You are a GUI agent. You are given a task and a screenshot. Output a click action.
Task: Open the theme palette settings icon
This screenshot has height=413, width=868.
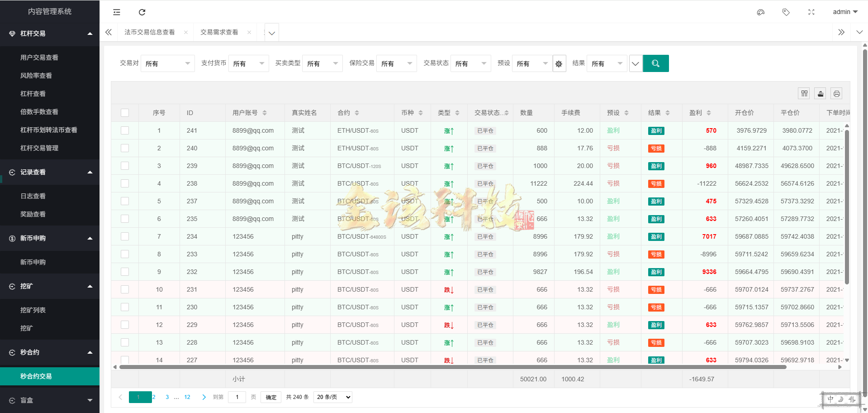coord(760,12)
